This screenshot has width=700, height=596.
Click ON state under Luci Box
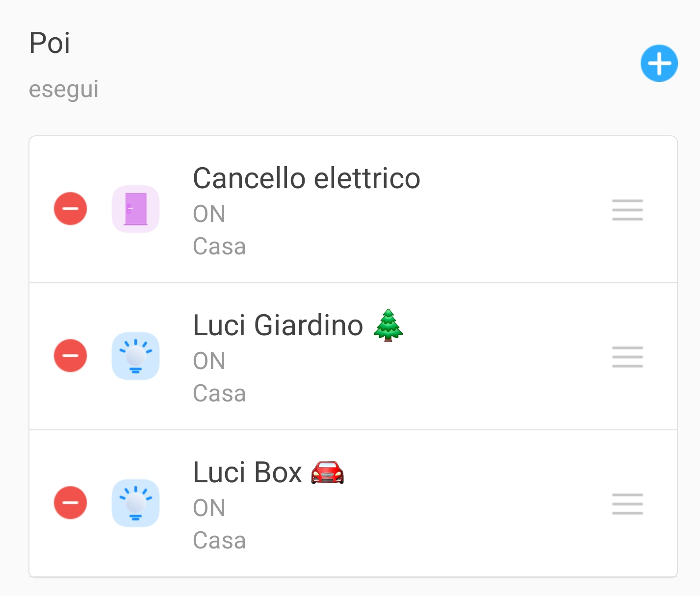point(209,508)
